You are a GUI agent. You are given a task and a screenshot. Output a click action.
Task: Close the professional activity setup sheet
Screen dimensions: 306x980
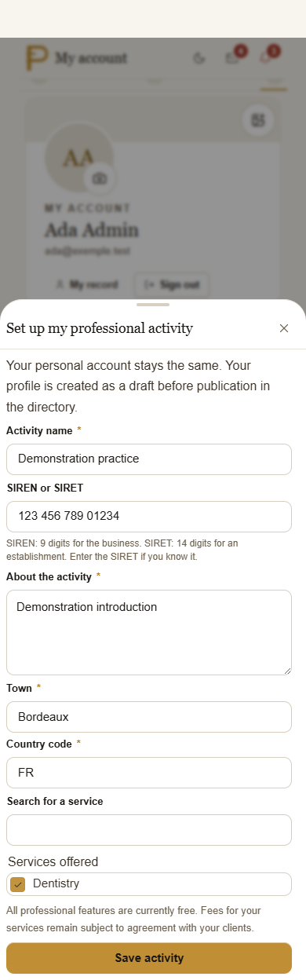click(x=284, y=328)
